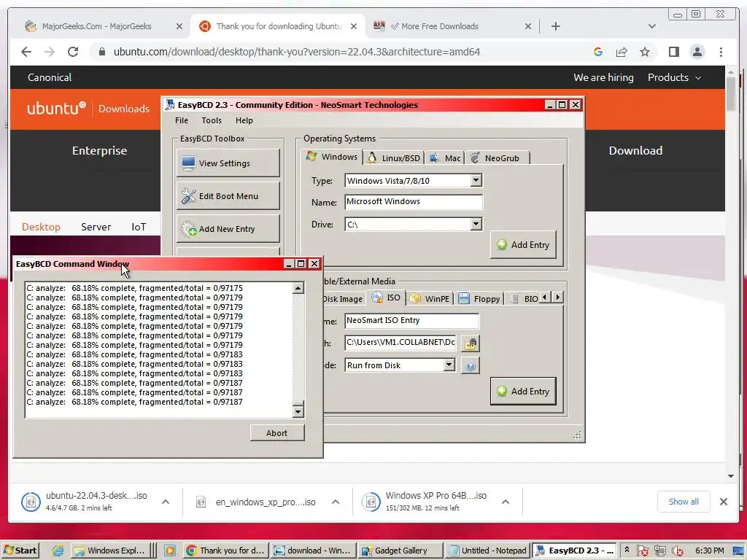Click the ISO path field C:\Users\VM1

click(400, 343)
